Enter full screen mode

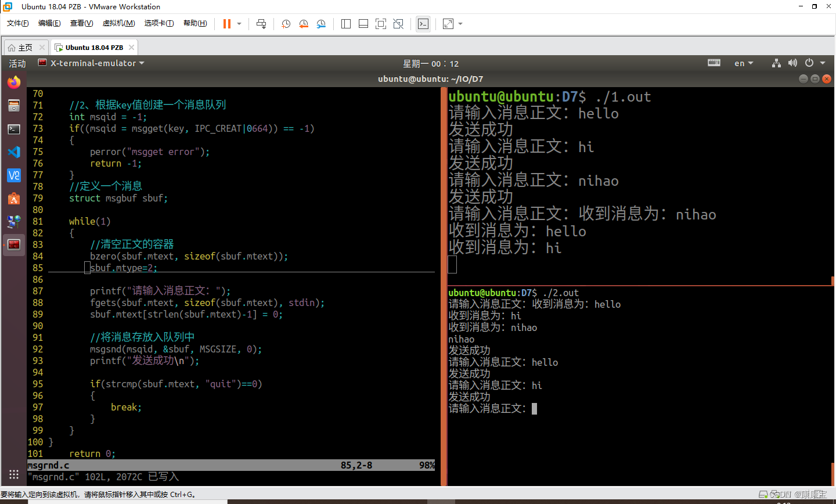coord(381,24)
